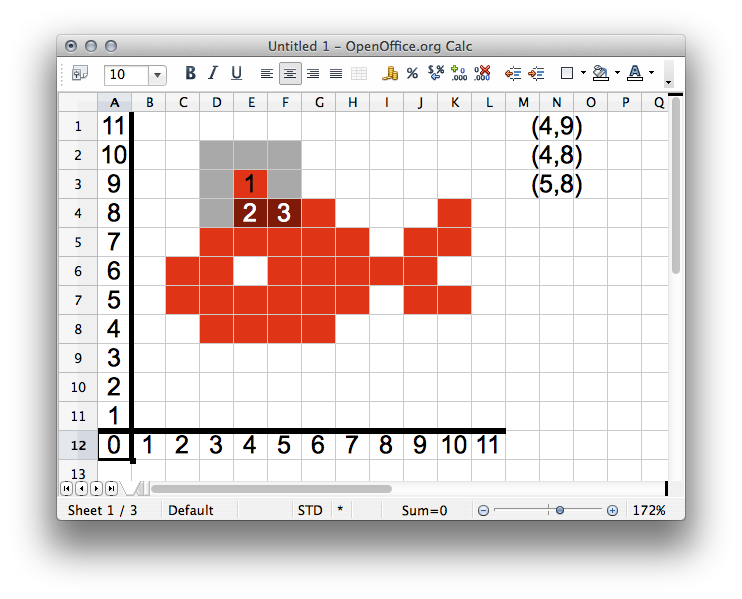Apply Font Color

pos(635,73)
